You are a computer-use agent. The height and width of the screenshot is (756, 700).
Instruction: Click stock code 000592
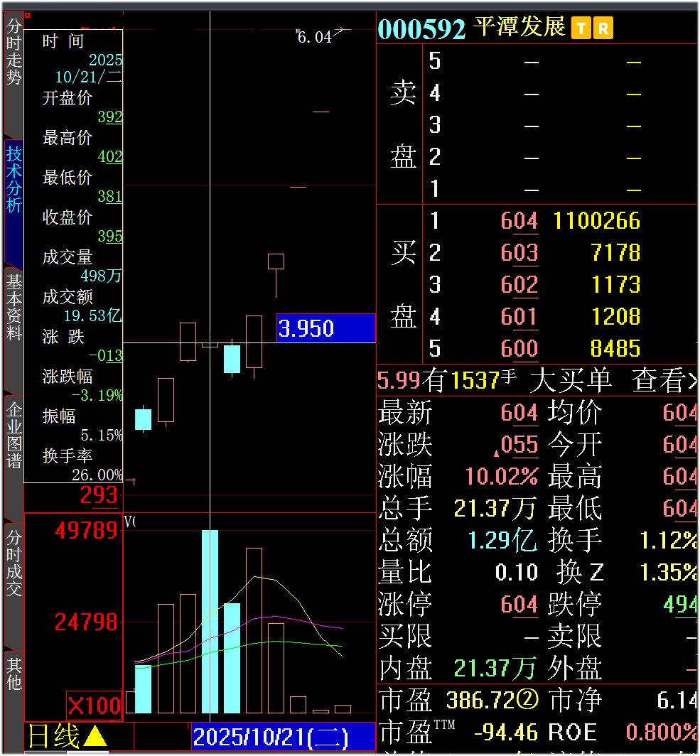tap(421, 29)
